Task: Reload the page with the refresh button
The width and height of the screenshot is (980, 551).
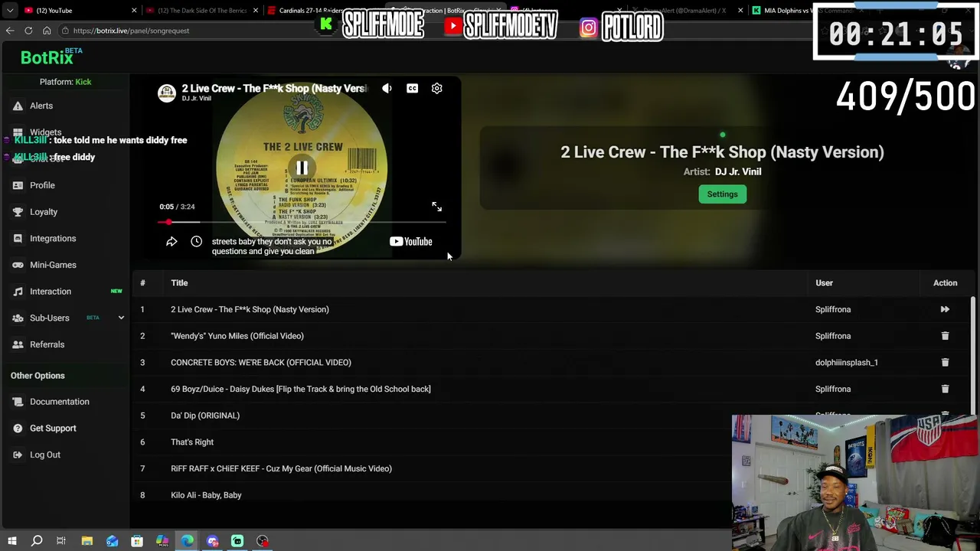Action: coord(28,31)
